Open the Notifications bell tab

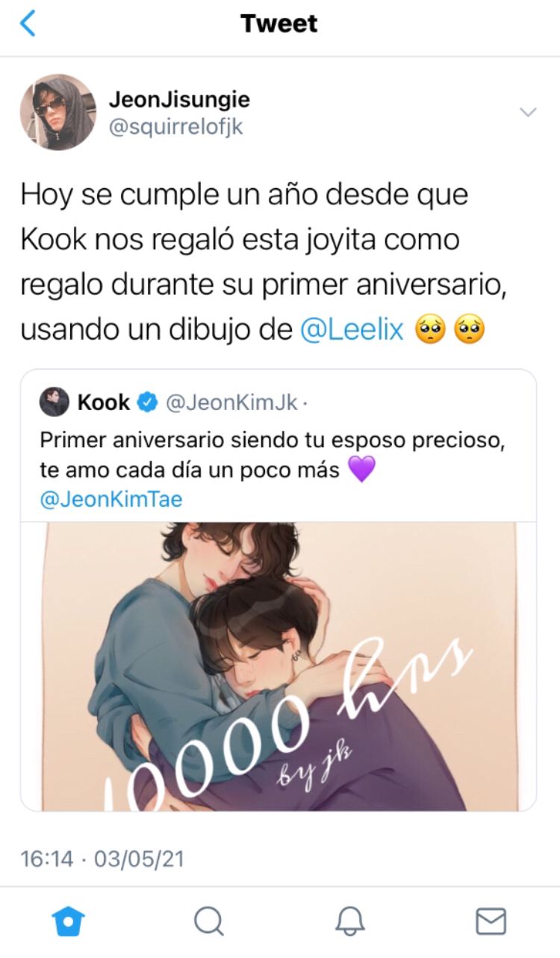coord(349,921)
